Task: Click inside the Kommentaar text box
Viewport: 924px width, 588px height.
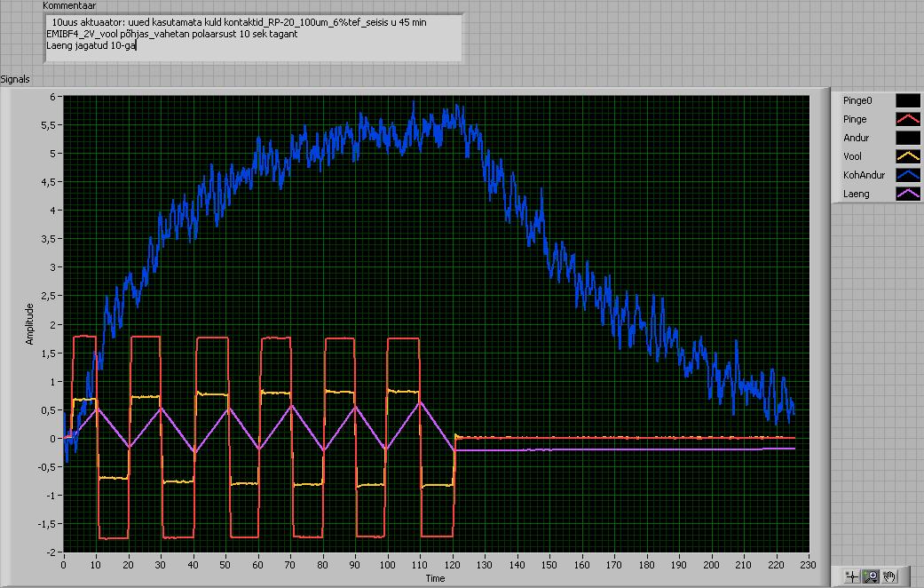Action: point(253,37)
